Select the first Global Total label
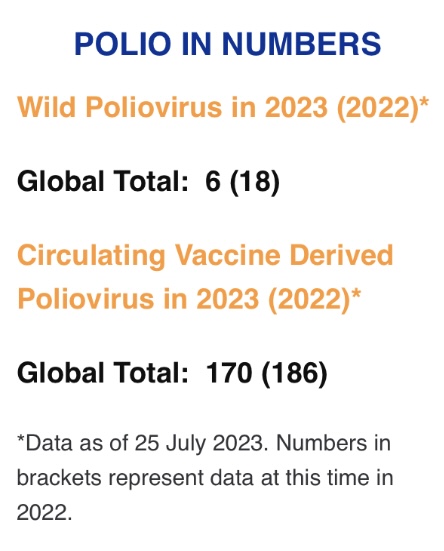The height and width of the screenshot is (551, 444). tap(103, 181)
